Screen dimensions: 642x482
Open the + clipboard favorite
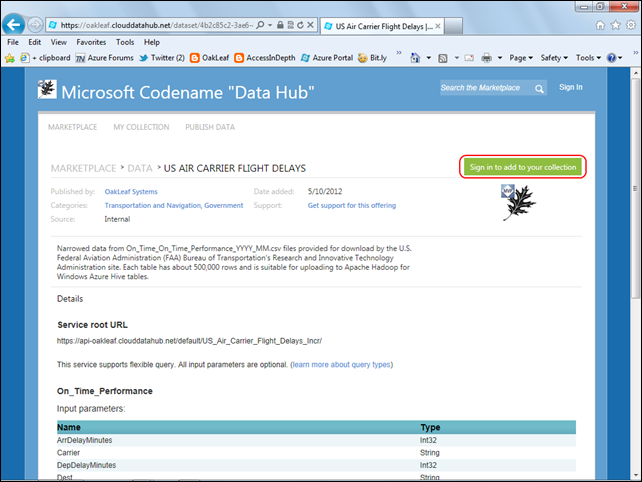coord(45,58)
